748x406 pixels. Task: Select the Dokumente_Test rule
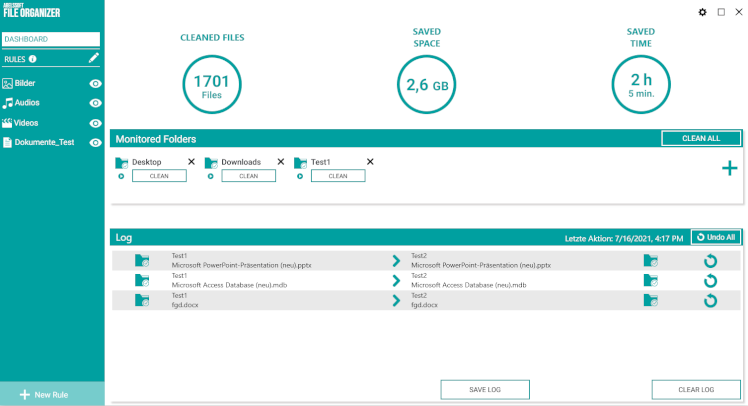point(44,142)
